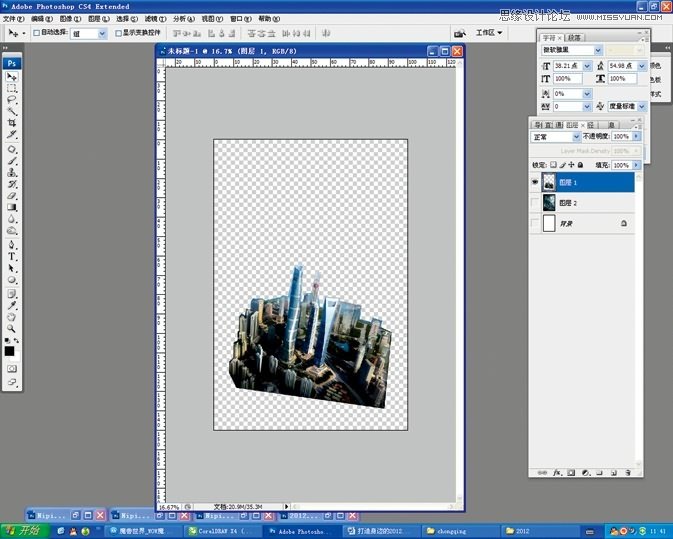Screen dimensions: 673x539
Task: Open the Help menu
Action: pyautogui.click(x=269, y=19)
